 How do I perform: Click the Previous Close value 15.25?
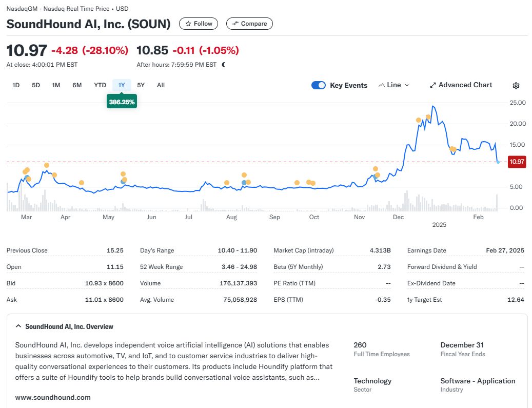(115, 250)
